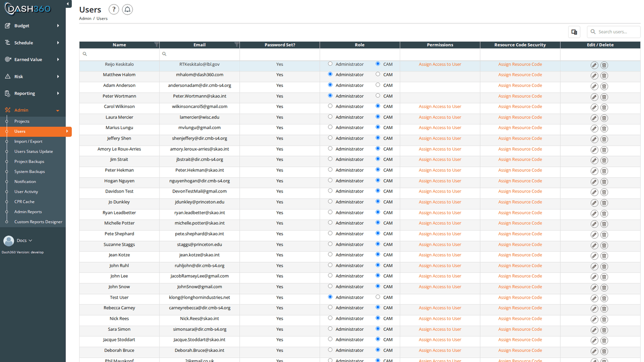The image size is (644, 362).
Task: Delete user Reijo Keskitalo with trash icon
Action: (x=604, y=65)
